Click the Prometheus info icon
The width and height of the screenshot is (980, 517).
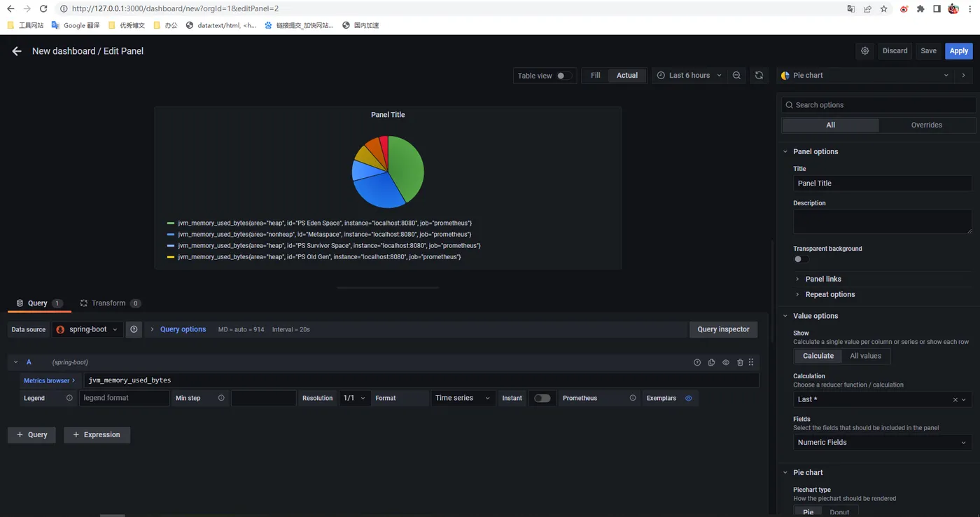633,398
